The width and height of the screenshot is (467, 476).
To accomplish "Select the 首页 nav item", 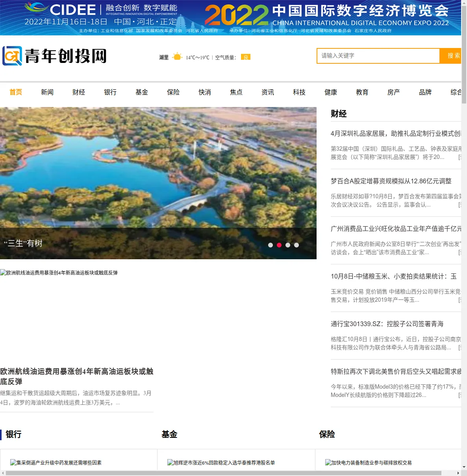I will point(16,92).
